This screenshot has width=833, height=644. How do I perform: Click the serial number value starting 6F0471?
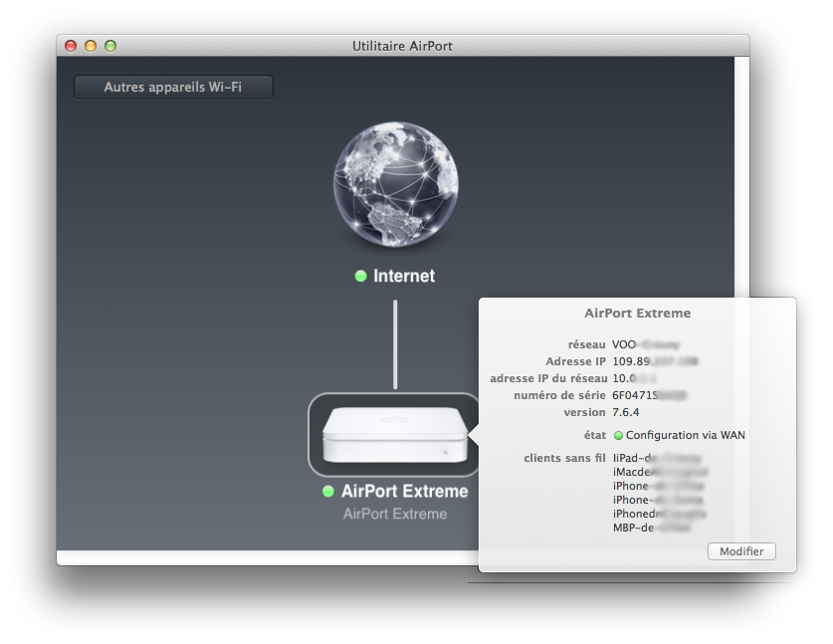pyautogui.click(x=650, y=395)
